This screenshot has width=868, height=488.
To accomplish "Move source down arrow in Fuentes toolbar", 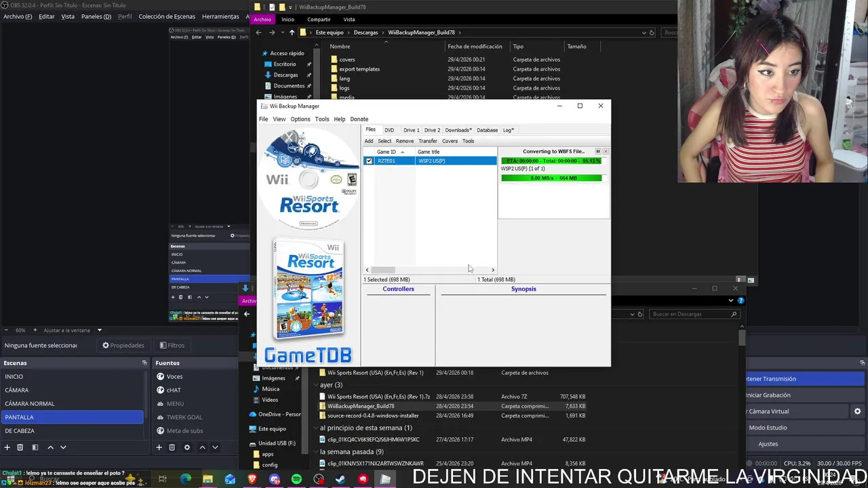I will pyautogui.click(x=215, y=447).
